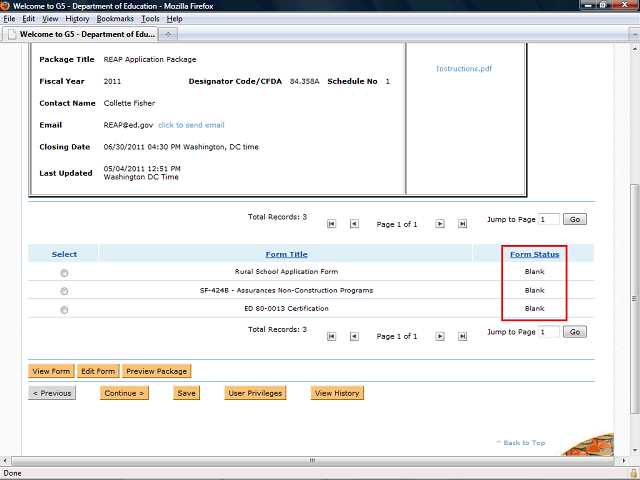
Task: Focus the upper Jump to Page field
Action: coord(549,219)
